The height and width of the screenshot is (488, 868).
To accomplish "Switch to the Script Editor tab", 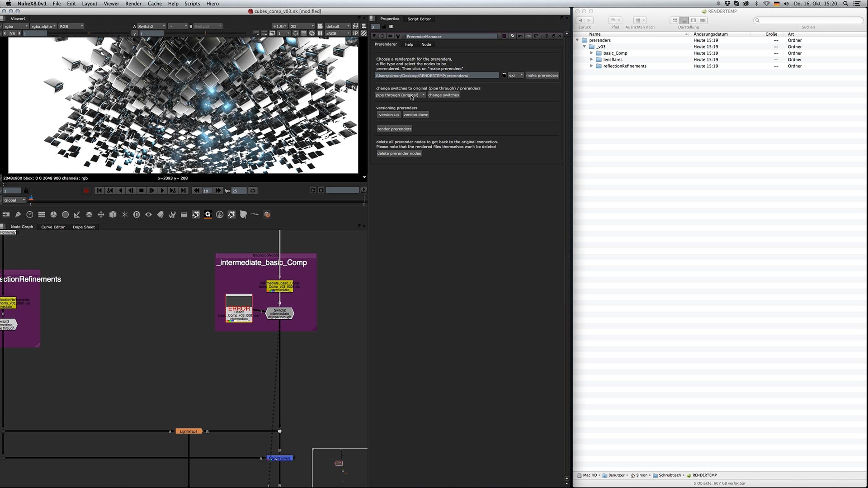I will (419, 19).
